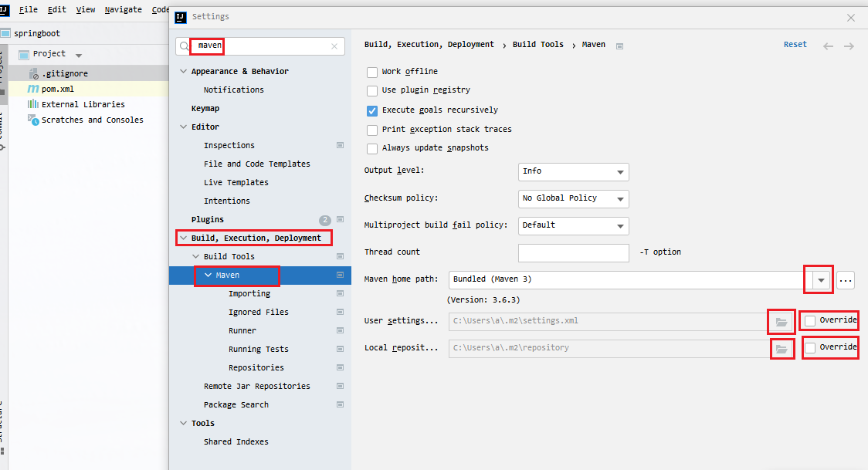The width and height of the screenshot is (868, 470).
Task: Click the springboot project folder icon
Action: pyautogui.click(x=5, y=34)
